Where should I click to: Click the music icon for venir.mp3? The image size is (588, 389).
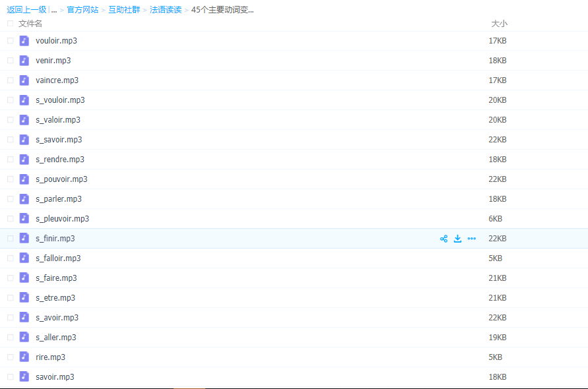click(x=24, y=61)
